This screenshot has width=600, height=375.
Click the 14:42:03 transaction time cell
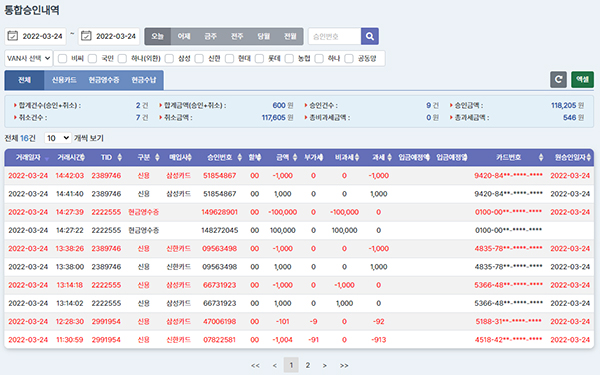pyautogui.click(x=70, y=176)
